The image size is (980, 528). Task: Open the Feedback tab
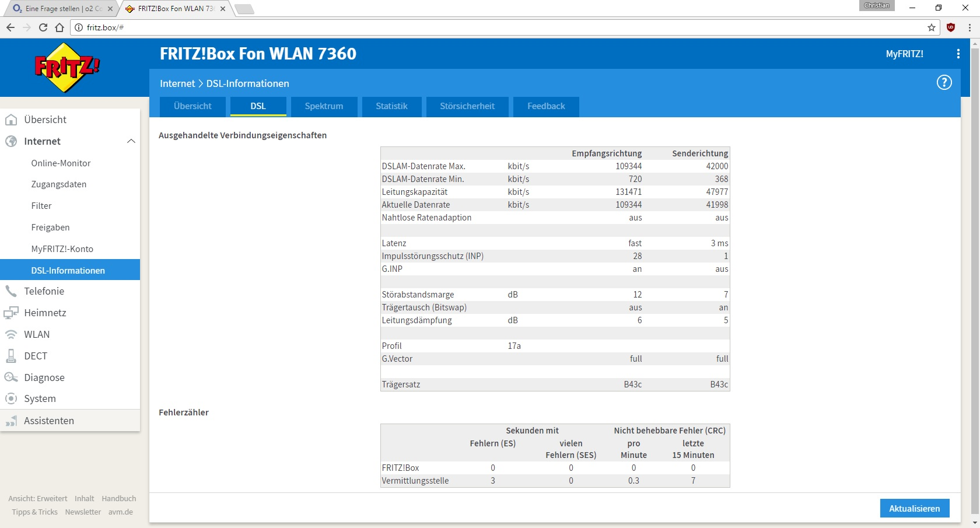546,106
